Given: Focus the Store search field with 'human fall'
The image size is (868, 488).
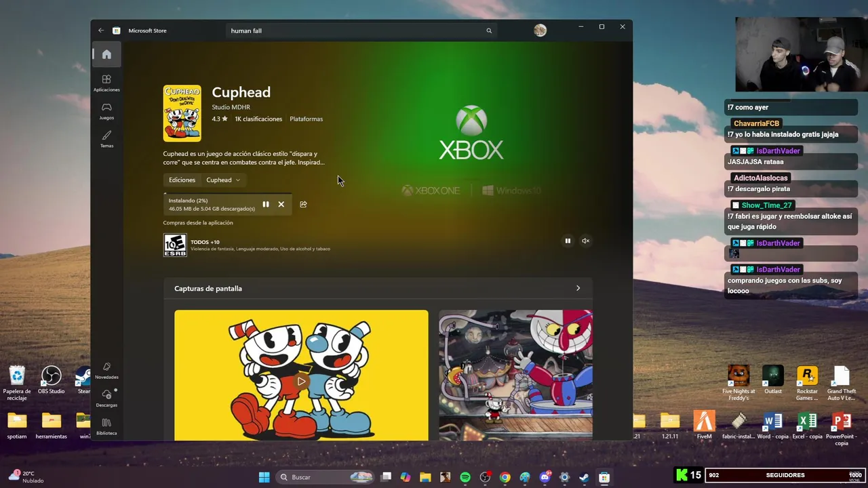Looking at the screenshot, I should 361,30.
